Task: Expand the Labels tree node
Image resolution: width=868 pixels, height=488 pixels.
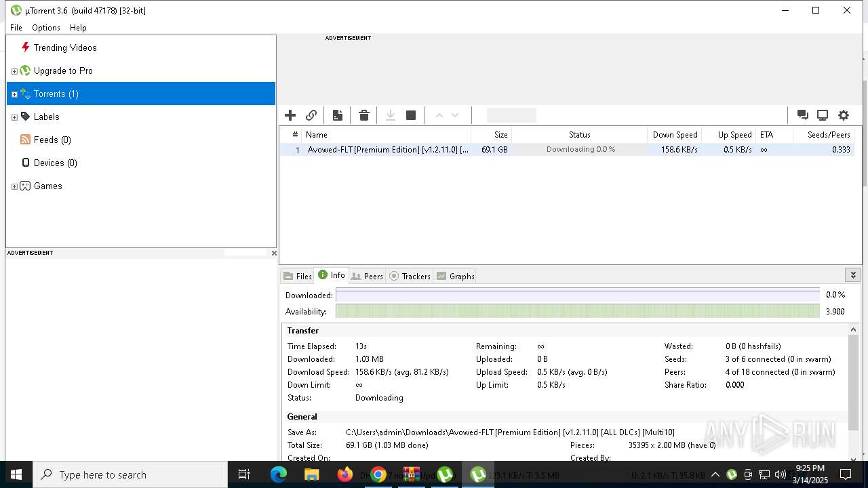Action: 14,117
